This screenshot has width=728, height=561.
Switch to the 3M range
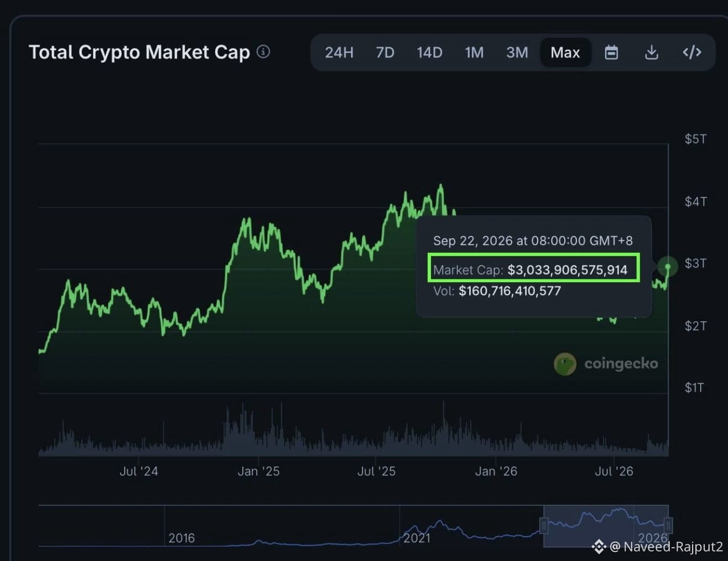point(517,53)
